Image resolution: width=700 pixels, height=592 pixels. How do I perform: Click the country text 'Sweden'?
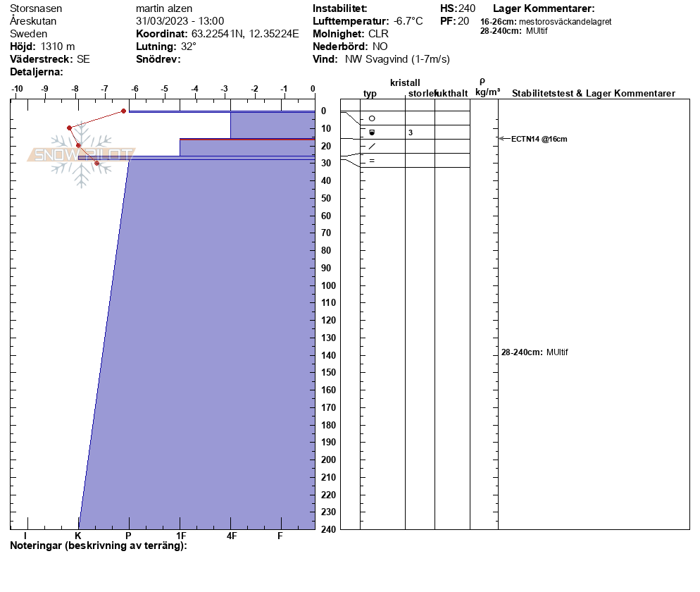click(x=29, y=34)
